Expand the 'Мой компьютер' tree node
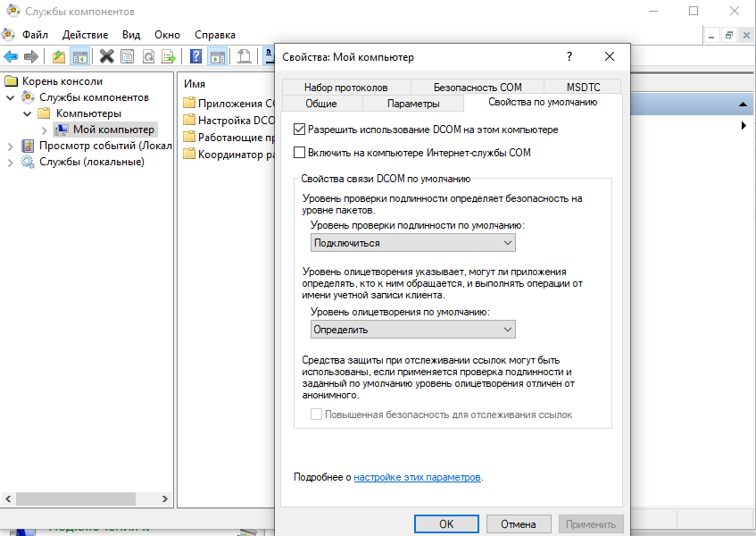The height and width of the screenshot is (536, 756). click(x=44, y=130)
